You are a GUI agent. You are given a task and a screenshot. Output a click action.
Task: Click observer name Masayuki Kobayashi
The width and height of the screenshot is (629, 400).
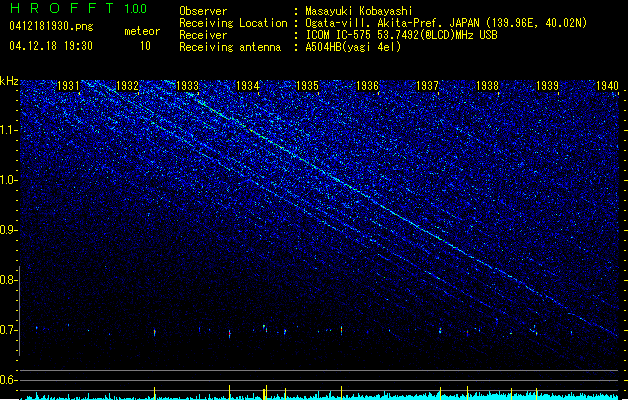point(359,11)
